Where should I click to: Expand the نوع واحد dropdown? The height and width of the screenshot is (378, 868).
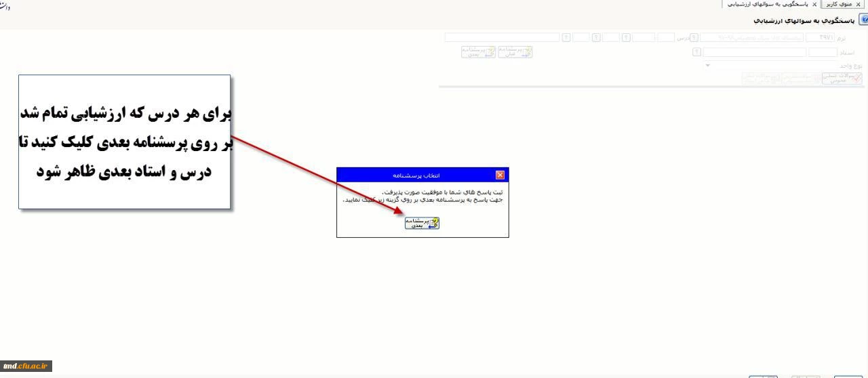point(708,66)
